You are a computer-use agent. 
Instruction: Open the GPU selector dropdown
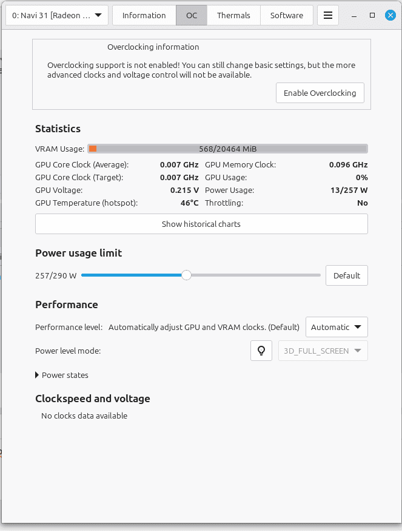tap(57, 15)
